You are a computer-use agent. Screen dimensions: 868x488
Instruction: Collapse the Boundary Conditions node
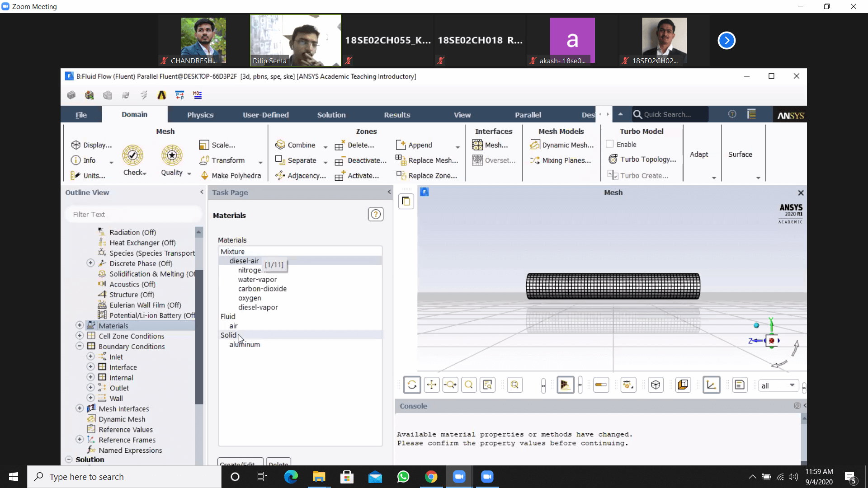(80, 346)
